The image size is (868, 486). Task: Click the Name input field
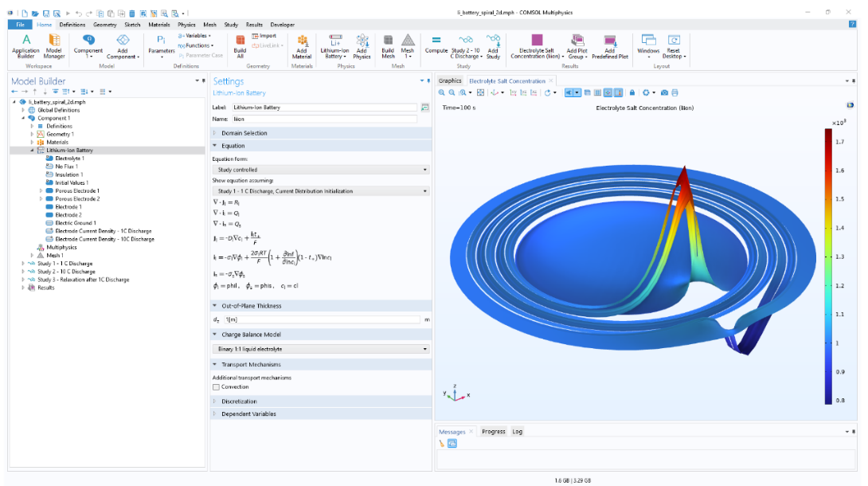point(324,119)
